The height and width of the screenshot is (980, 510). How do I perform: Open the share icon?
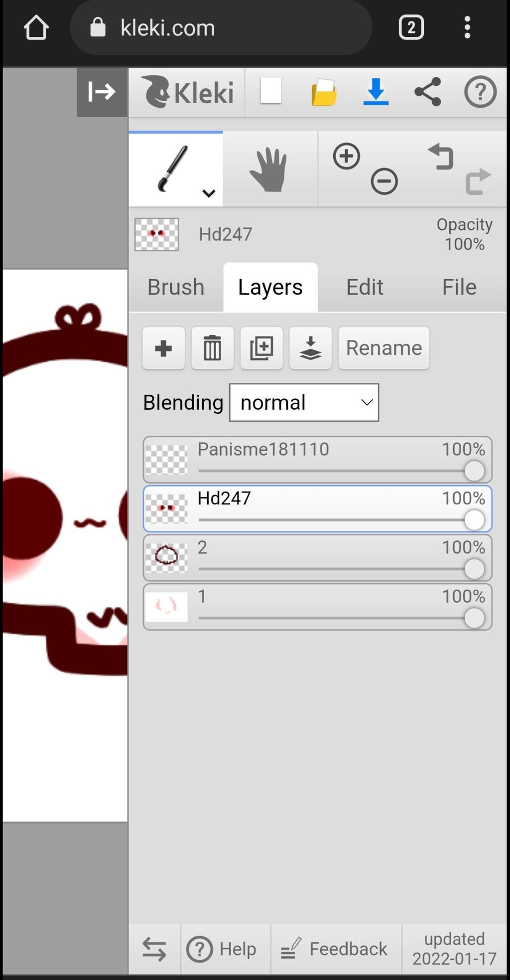pyautogui.click(x=428, y=92)
